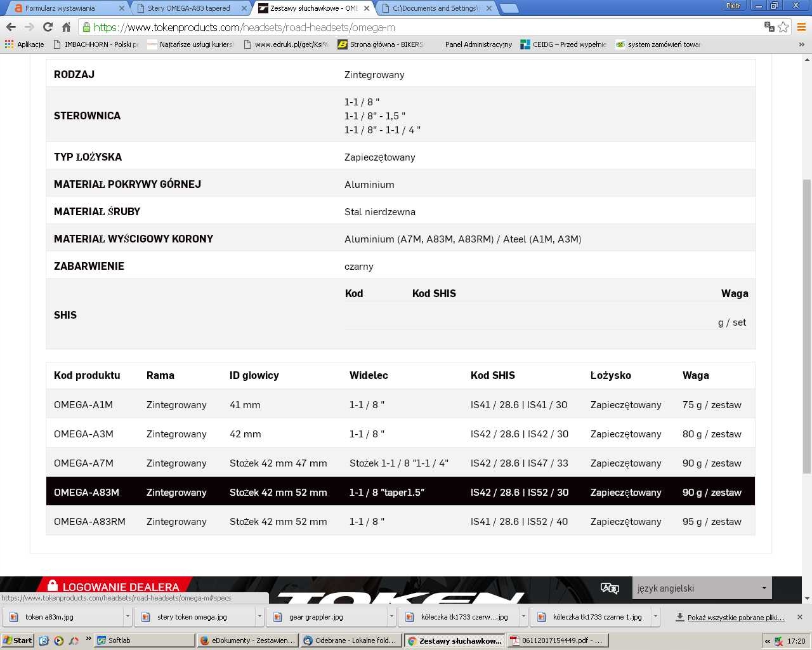This screenshot has height=650, width=812.
Task: Show more bookmarks with the double chevron
Action: [x=801, y=44]
